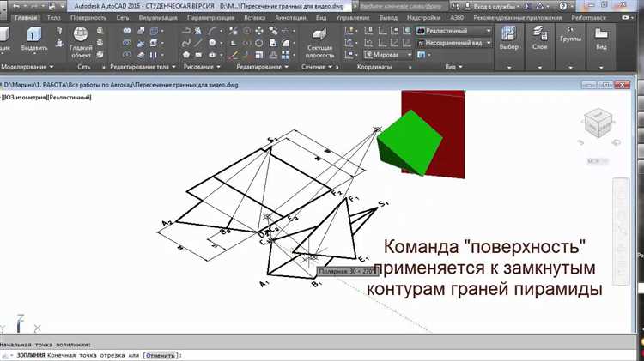644x361 pixels.
Task: Switch to the Поверхность ribbon tab
Action: tap(88, 18)
